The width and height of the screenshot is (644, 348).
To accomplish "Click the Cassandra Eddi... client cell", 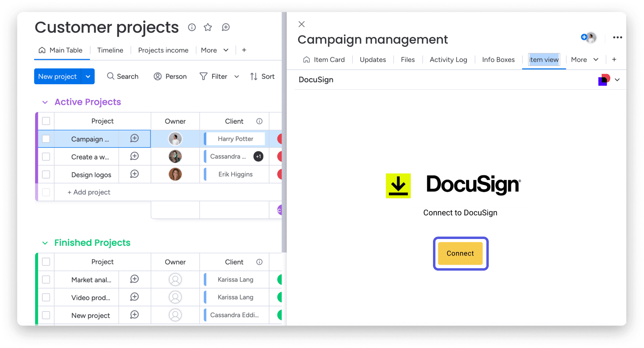I will pos(234,315).
